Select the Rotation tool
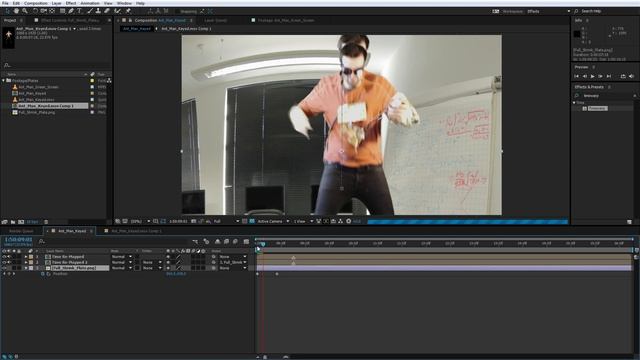The height and width of the screenshot is (360, 640). pos(35,11)
